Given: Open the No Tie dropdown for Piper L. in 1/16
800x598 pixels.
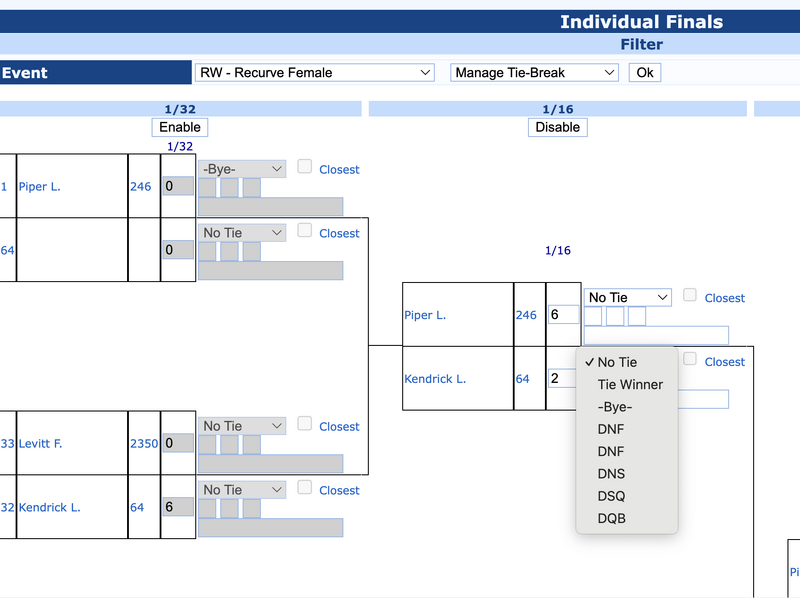Looking at the screenshot, I should tap(628, 297).
